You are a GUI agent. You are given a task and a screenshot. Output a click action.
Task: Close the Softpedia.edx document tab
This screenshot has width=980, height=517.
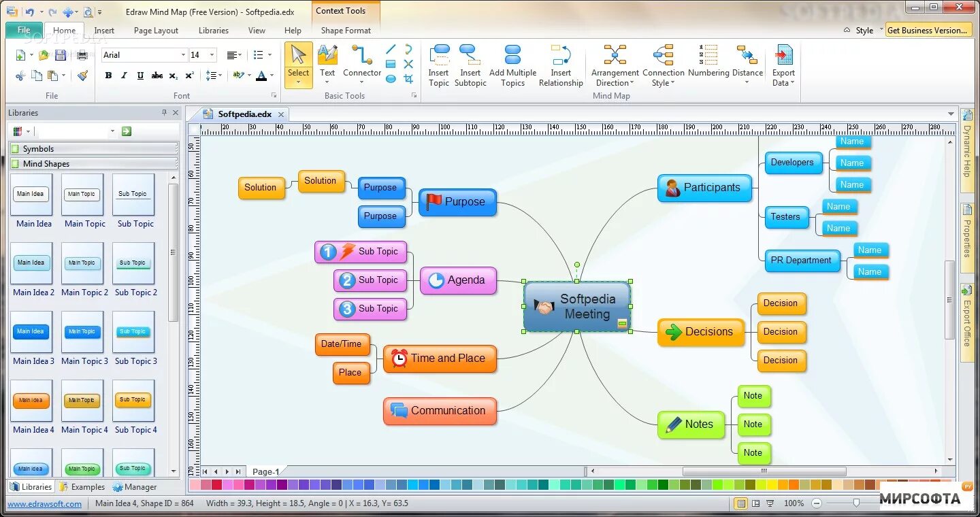(281, 114)
